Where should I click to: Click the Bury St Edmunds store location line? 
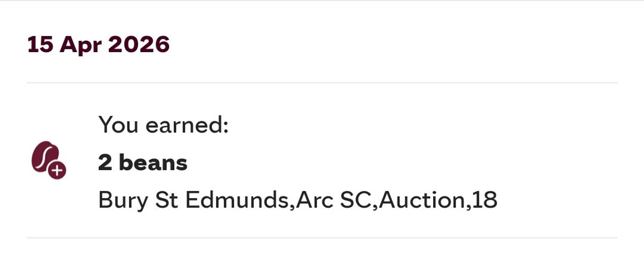click(298, 200)
